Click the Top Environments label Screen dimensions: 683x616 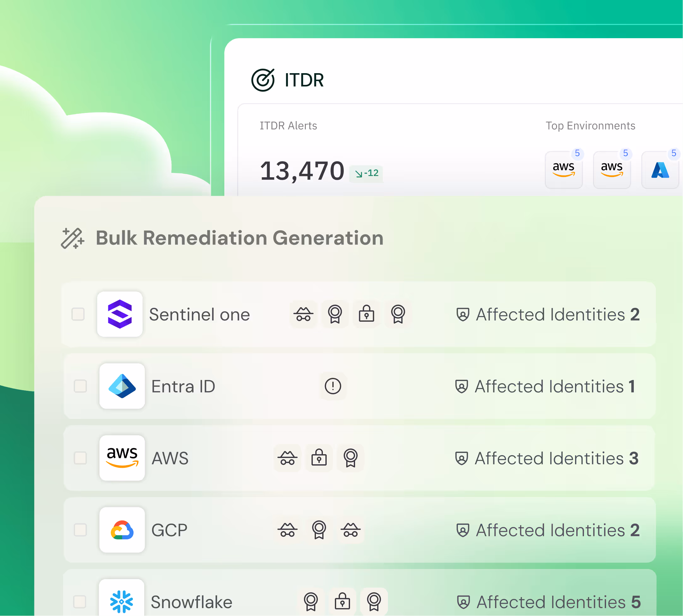tap(590, 126)
